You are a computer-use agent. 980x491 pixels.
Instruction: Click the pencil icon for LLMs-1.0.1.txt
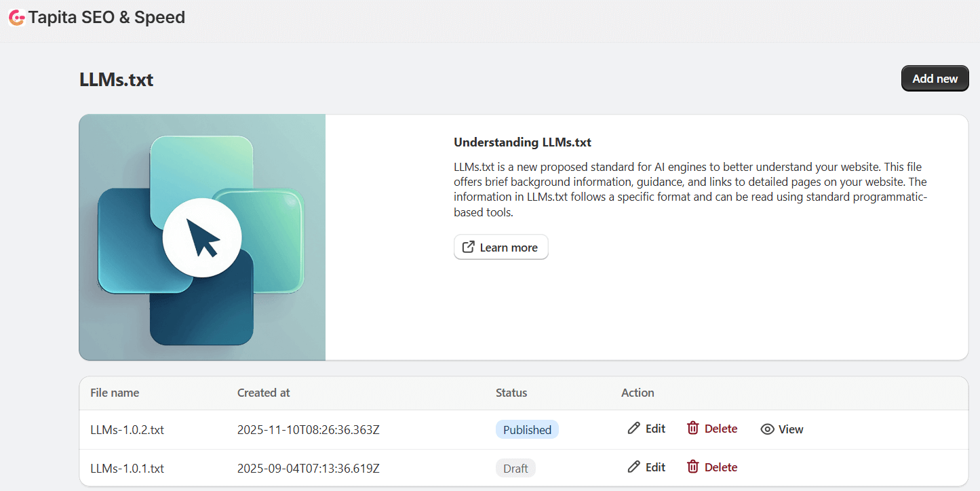pyautogui.click(x=633, y=467)
